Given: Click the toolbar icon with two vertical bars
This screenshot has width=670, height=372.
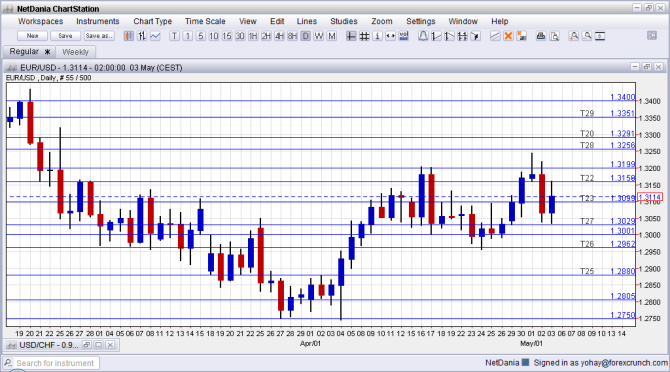Looking at the screenshot, I should click(x=462, y=36).
